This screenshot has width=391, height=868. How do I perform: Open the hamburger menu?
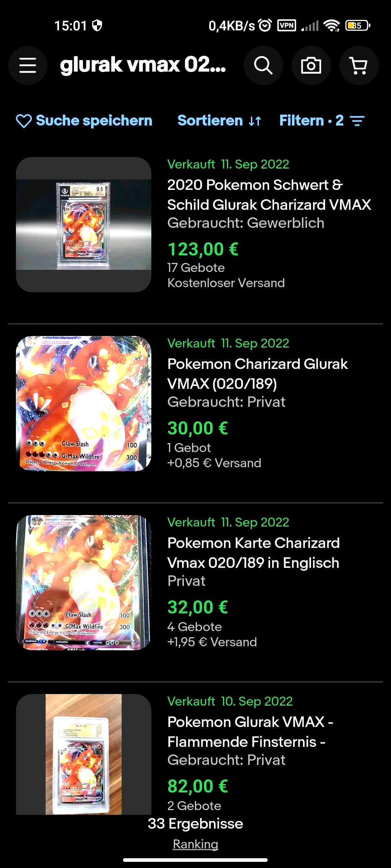pos(28,65)
